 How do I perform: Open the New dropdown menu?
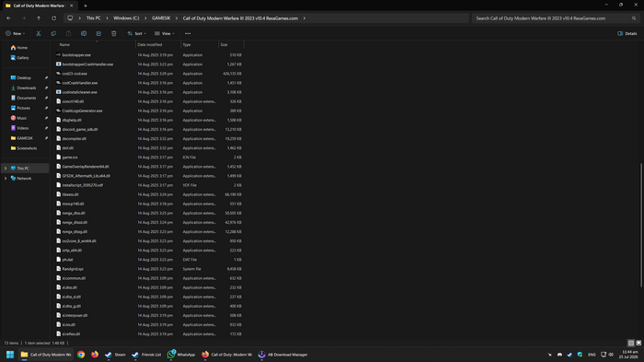[x=16, y=33]
